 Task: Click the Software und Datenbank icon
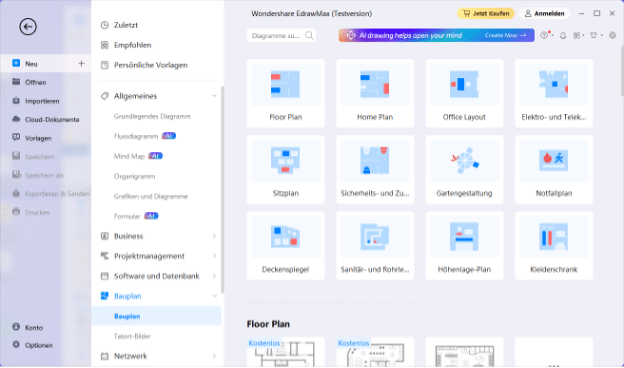(105, 276)
